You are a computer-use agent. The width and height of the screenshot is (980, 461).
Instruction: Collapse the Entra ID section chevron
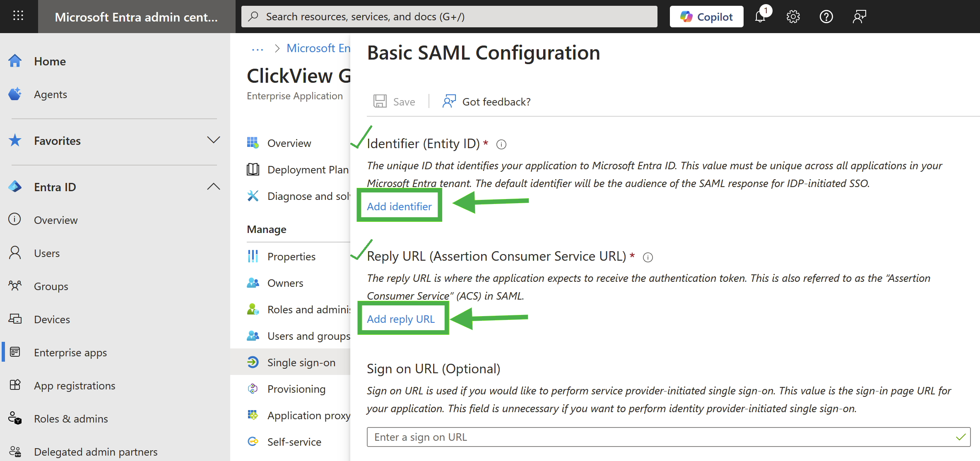[x=213, y=187]
